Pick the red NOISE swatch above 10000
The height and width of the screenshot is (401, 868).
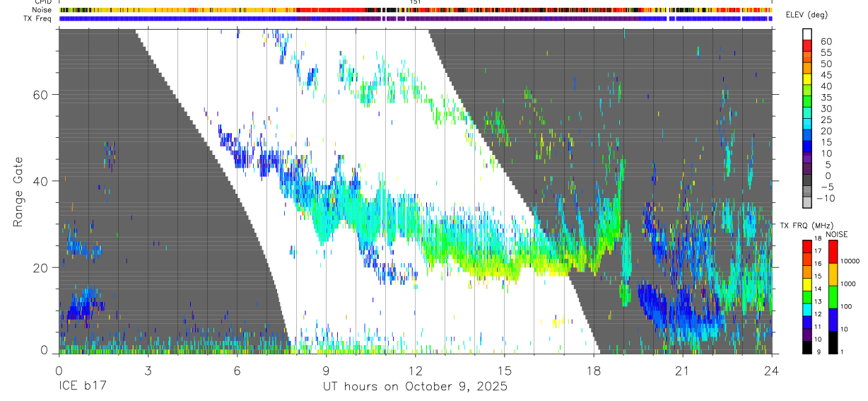[833, 251]
